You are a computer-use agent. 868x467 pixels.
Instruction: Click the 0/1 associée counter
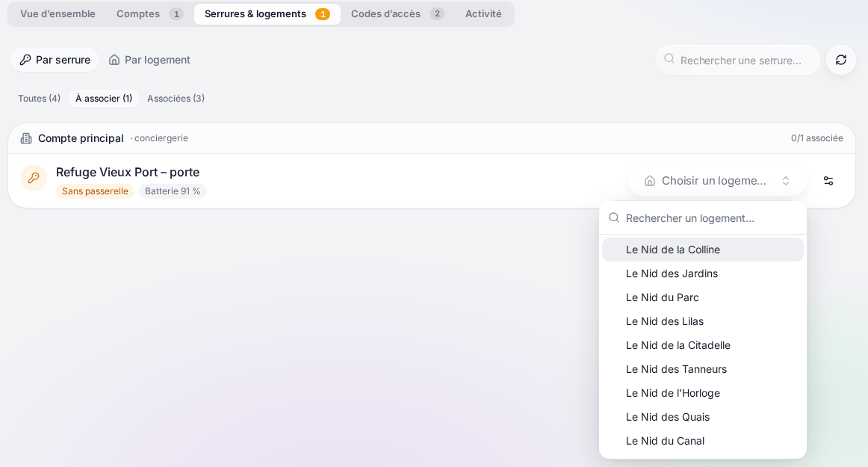coord(817,138)
